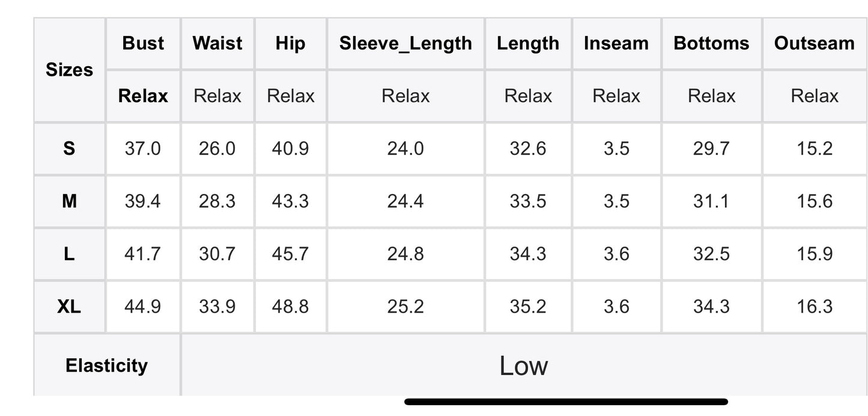Click the bold Relax under Bust

click(143, 96)
